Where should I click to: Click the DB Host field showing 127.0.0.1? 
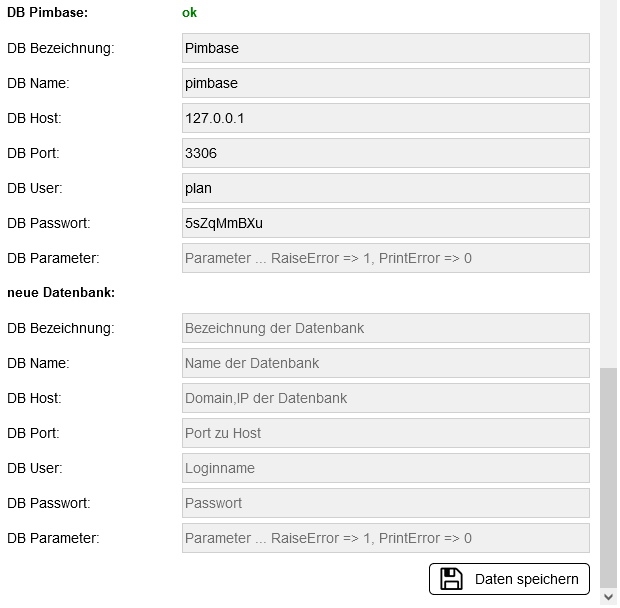(385, 118)
